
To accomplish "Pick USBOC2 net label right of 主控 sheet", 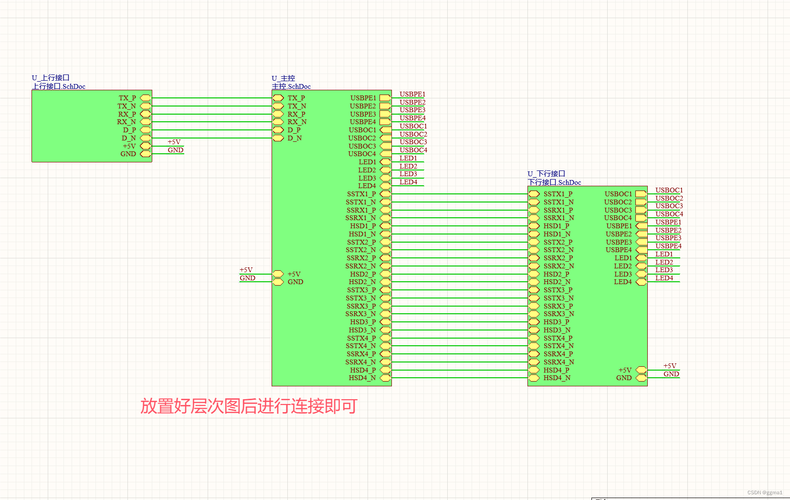I will click(413, 134).
